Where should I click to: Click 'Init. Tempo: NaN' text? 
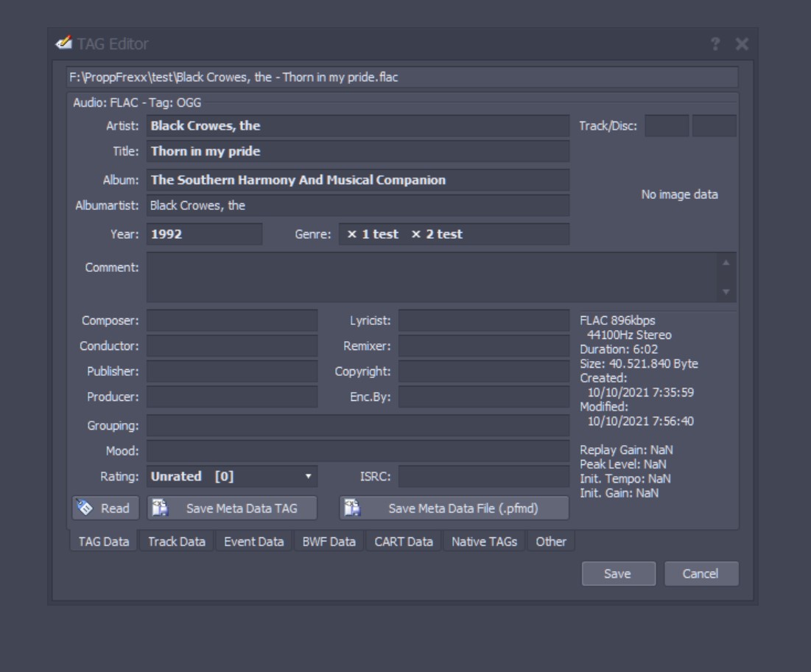[625, 478]
